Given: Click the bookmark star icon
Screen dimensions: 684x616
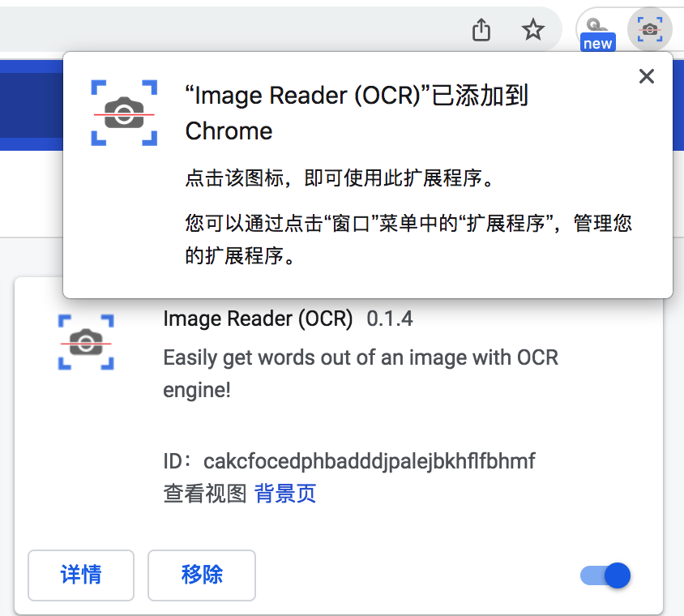Looking at the screenshot, I should click(x=533, y=29).
